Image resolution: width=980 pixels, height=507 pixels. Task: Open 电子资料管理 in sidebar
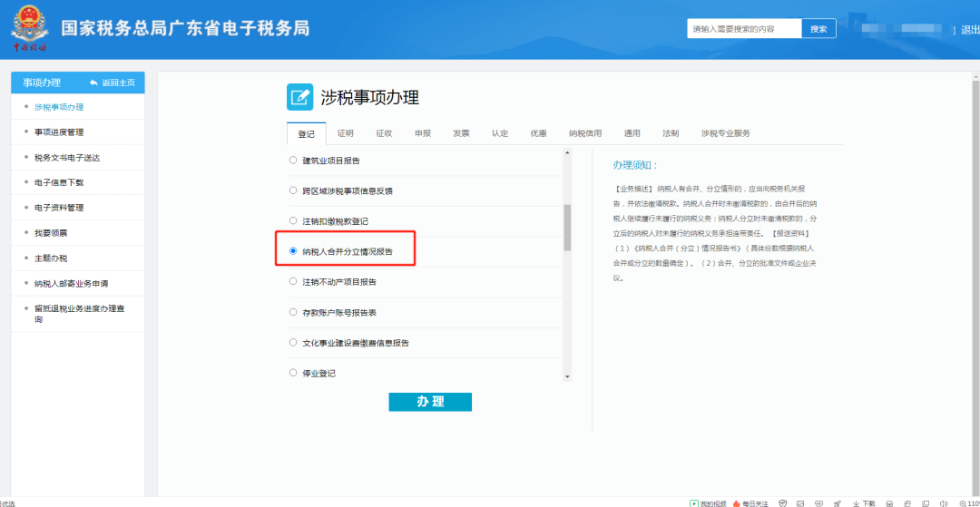[59, 208]
